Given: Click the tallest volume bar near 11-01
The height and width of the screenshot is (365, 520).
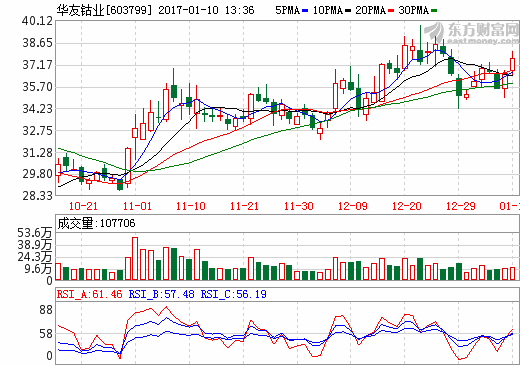Looking at the screenshot, I should [135, 259].
